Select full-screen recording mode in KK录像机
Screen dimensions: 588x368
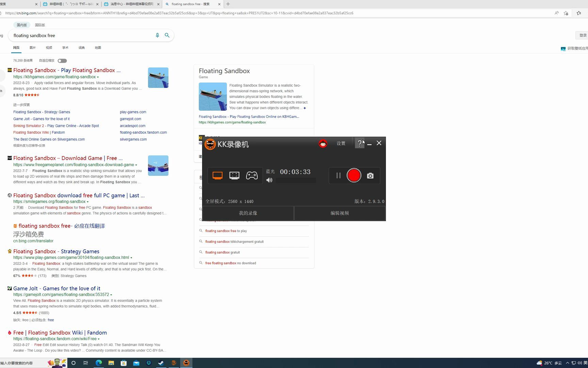217,175
